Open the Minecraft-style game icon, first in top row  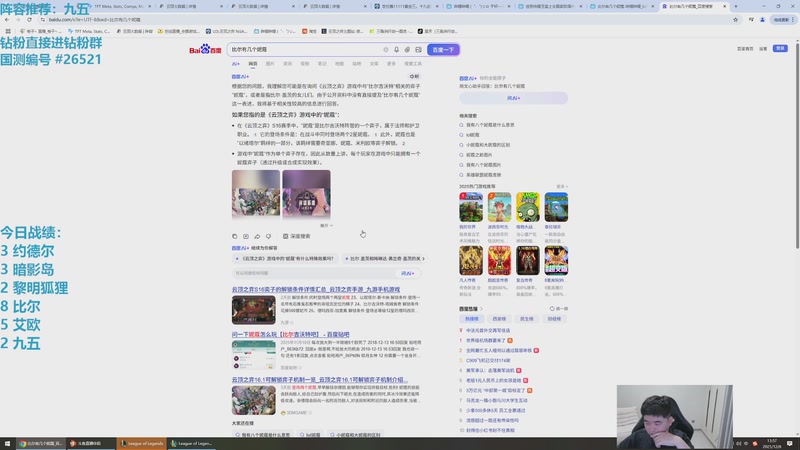(470, 207)
